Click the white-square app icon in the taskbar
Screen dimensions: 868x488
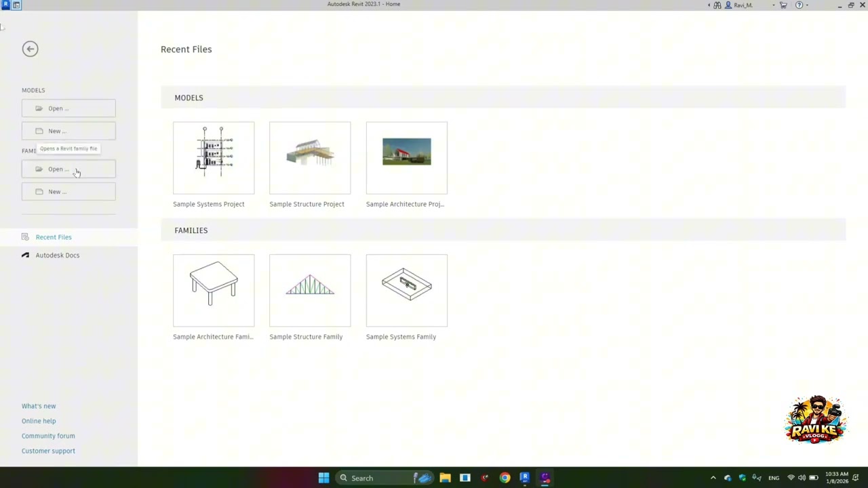[x=465, y=478]
